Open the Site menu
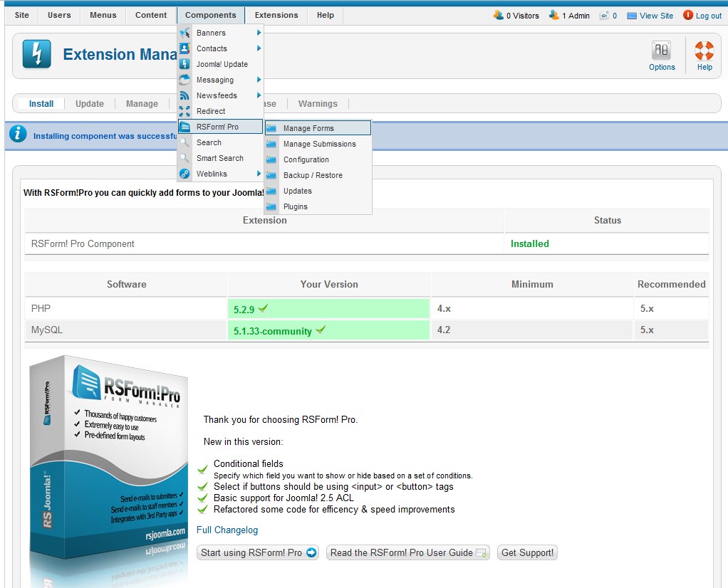This screenshot has width=728, height=588. 22,16
